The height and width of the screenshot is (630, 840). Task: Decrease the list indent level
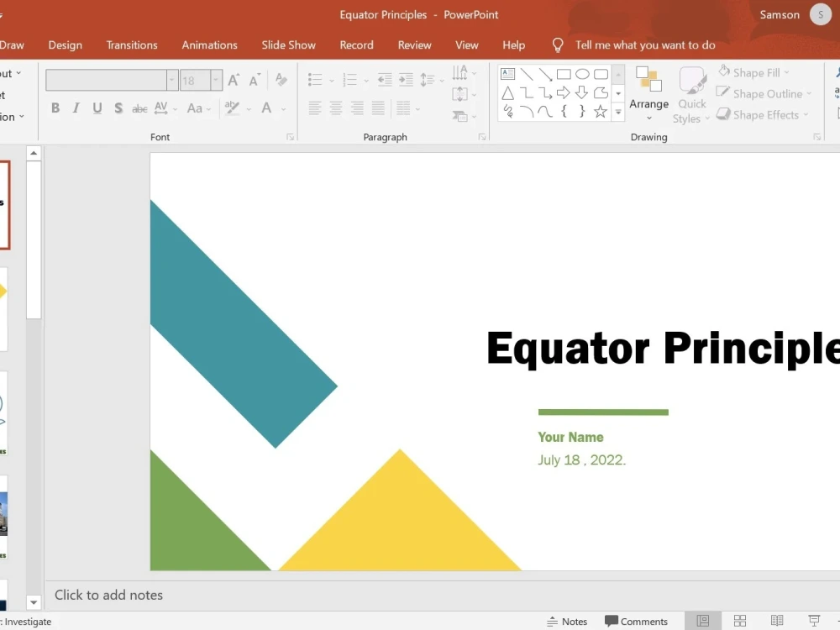[385, 80]
